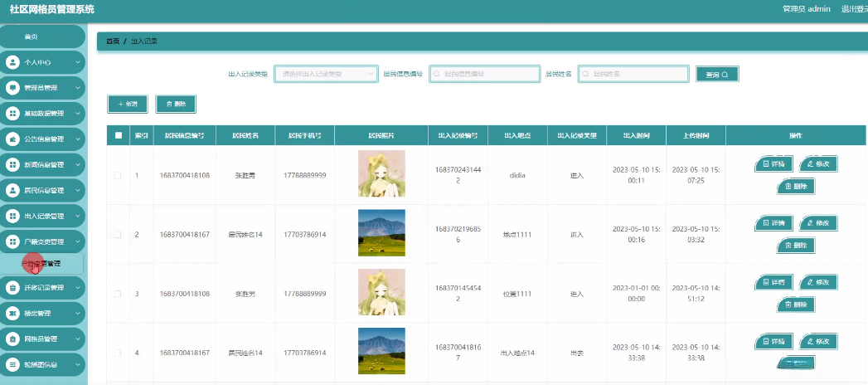Expand the 基础数据管理 menu chevron
Screen dimensions: 868x385
pos(78,114)
